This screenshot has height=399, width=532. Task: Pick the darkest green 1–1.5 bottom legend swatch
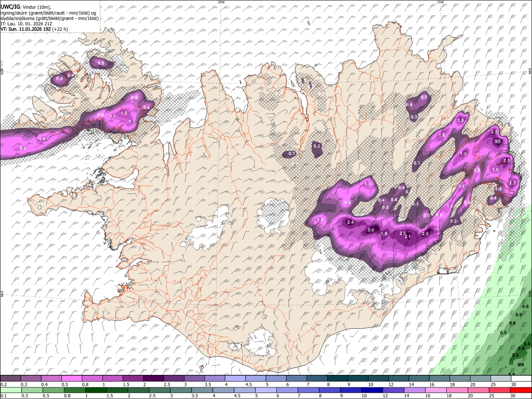tap(96, 390)
